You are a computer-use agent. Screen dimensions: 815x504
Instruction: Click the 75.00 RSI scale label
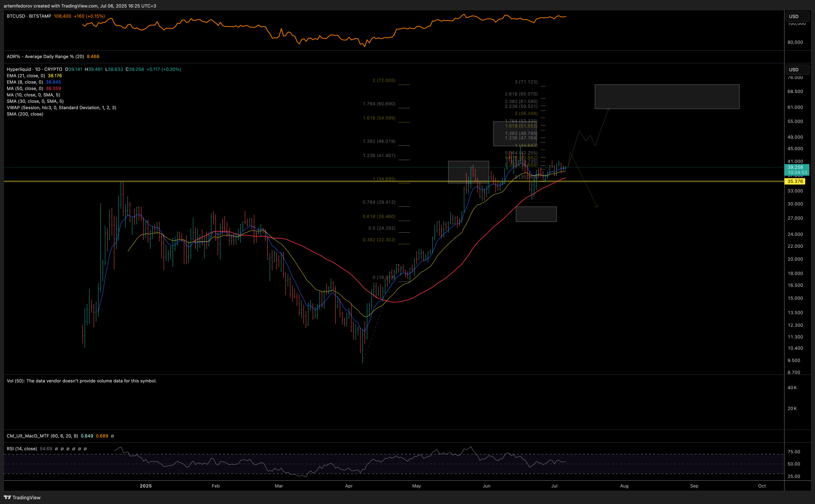tap(794, 452)
